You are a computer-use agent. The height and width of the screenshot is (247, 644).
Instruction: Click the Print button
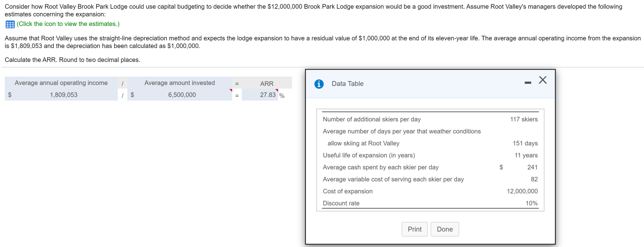[x=415, y=229]
